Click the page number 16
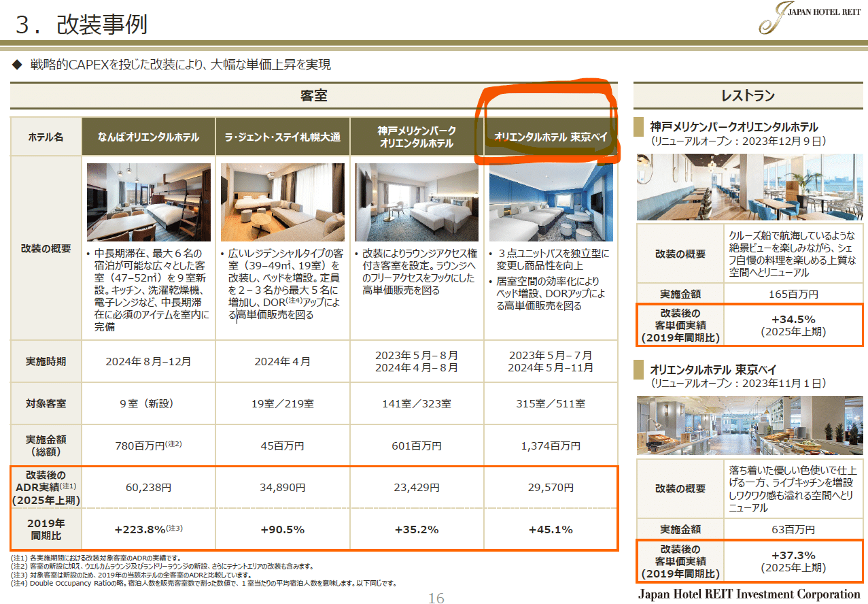 [x=436, y=597]
